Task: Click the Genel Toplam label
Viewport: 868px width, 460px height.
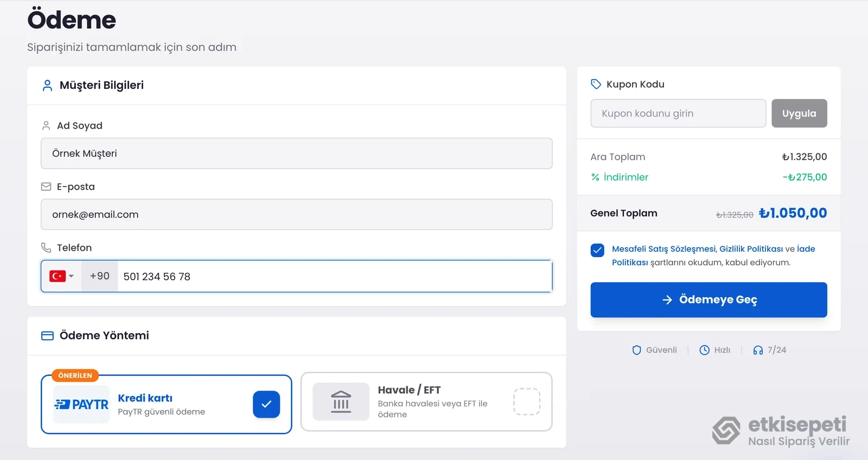Action: click(624, 213)
